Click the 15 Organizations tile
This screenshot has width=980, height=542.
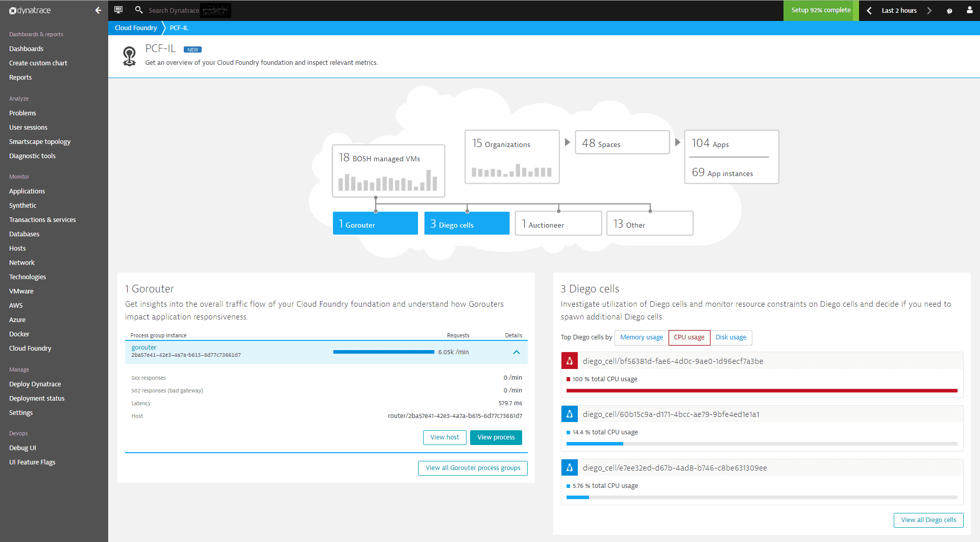point(512,157)
